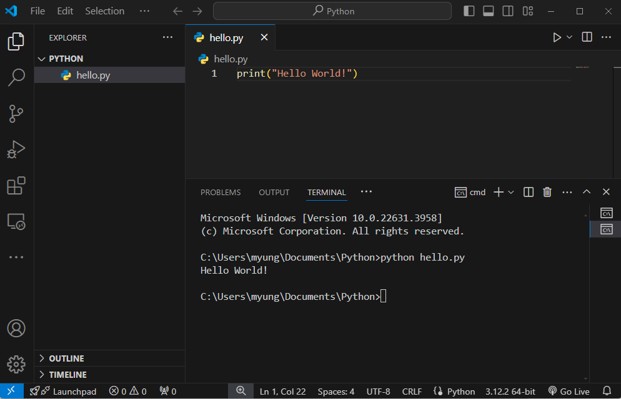Change indentation via Spaces: 4
The height and width of the screenshot is (399, 621).
coord(336,391)
